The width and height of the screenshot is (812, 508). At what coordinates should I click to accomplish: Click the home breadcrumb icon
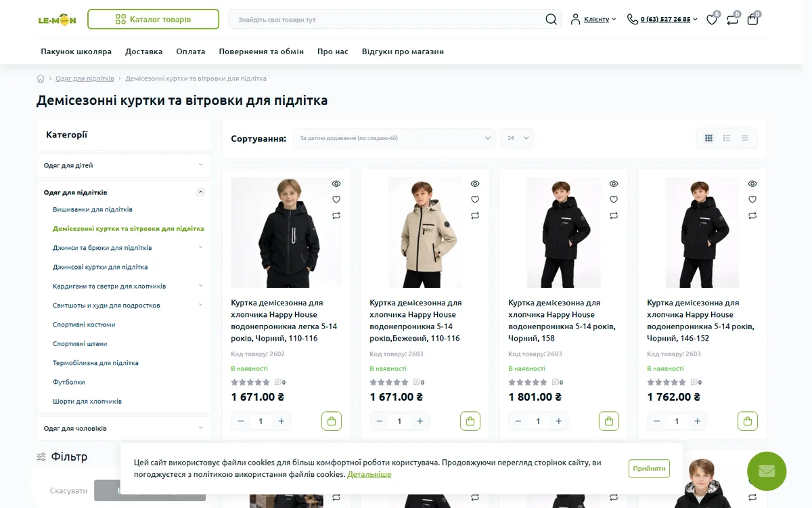point(41,79)
